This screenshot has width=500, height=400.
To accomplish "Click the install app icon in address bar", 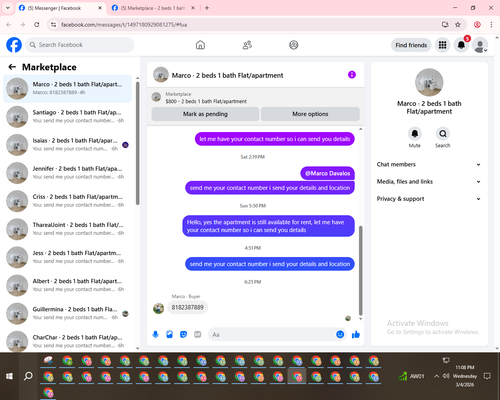I will [445, 25].
